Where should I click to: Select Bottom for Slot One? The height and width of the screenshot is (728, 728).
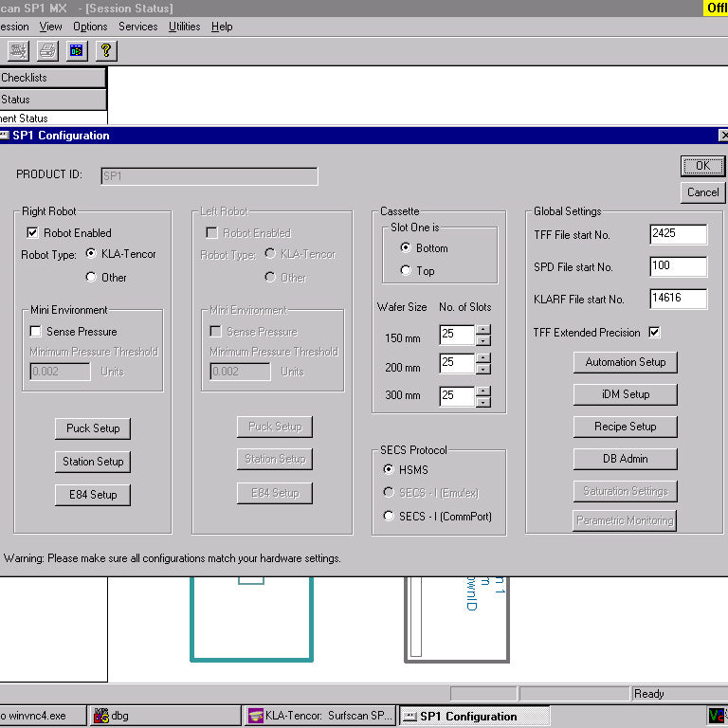click(406, 248)
